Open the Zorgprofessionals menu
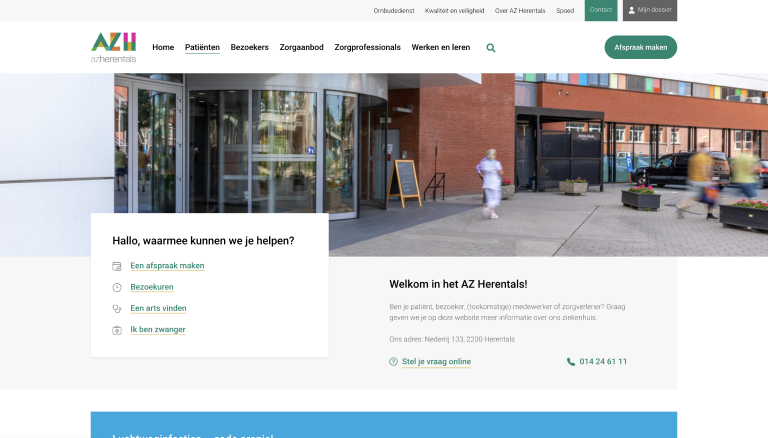The width and height of the screenshot is (768, 438). click(367, 48)
